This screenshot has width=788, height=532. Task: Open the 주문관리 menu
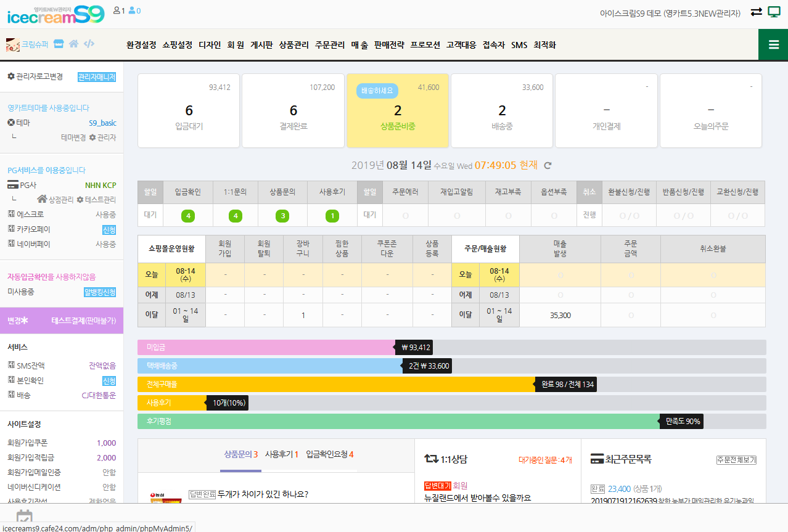click(330, 45)
